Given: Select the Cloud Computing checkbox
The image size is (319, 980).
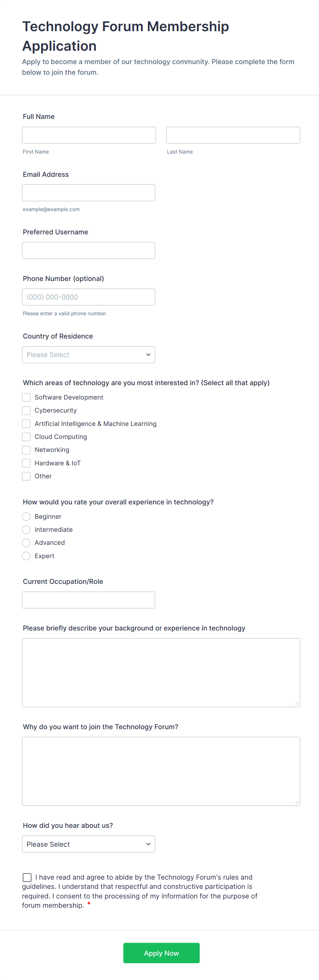Looking at the screenshot, I should point(26,437).
